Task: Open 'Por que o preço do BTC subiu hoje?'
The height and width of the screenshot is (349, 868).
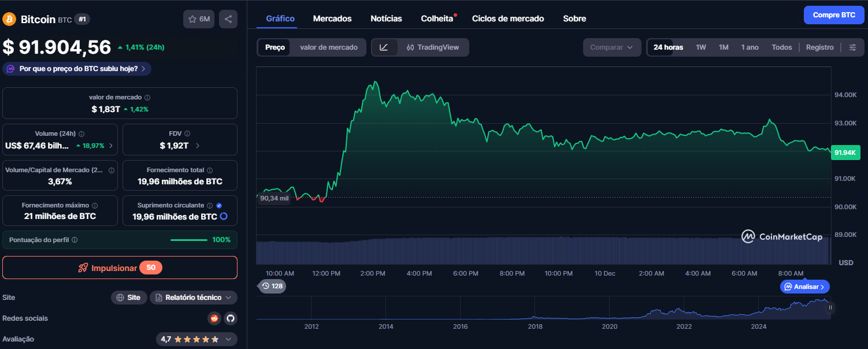Action: coord(76,68)
